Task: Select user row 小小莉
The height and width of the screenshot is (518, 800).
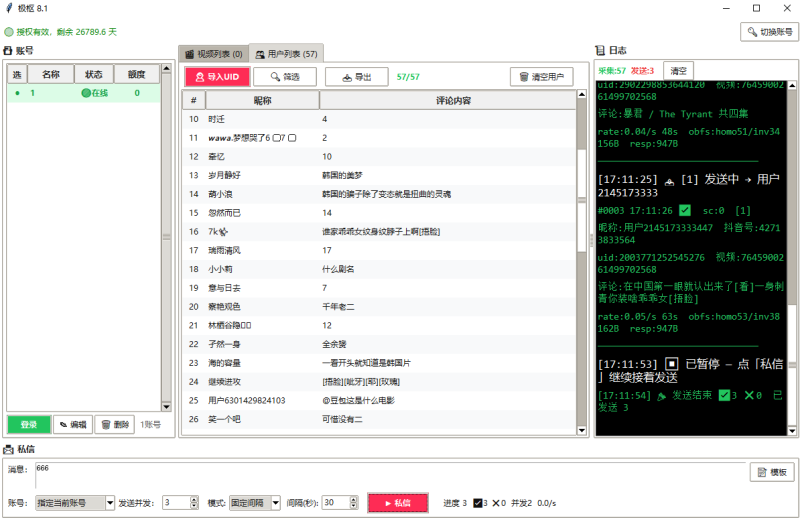Action: pyautogui.click(x=379, y=269)
